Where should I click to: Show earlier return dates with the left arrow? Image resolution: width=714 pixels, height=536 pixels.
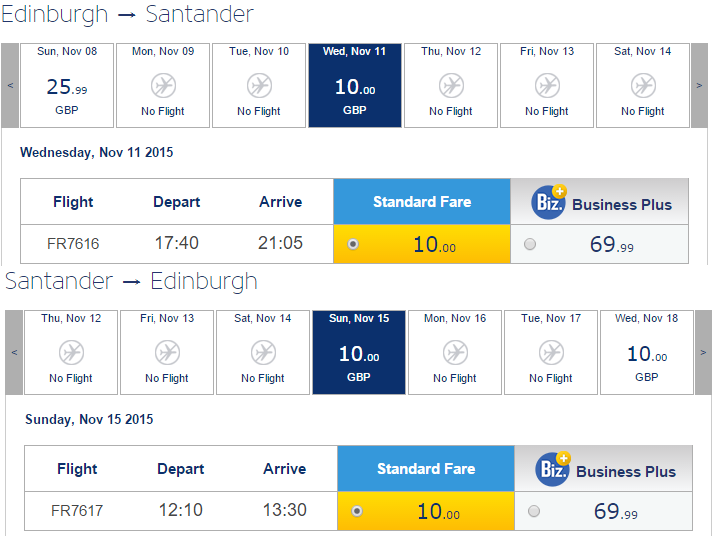(x=14, y=352)
